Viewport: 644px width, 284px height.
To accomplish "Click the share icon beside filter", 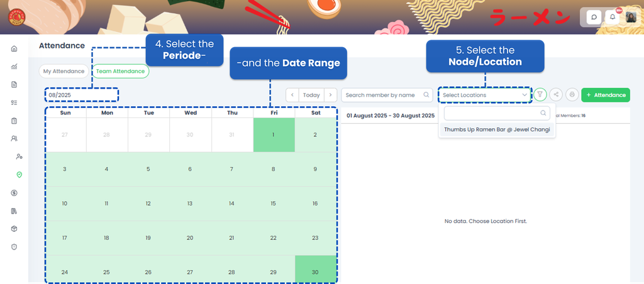I will click(x=556, y=95).
